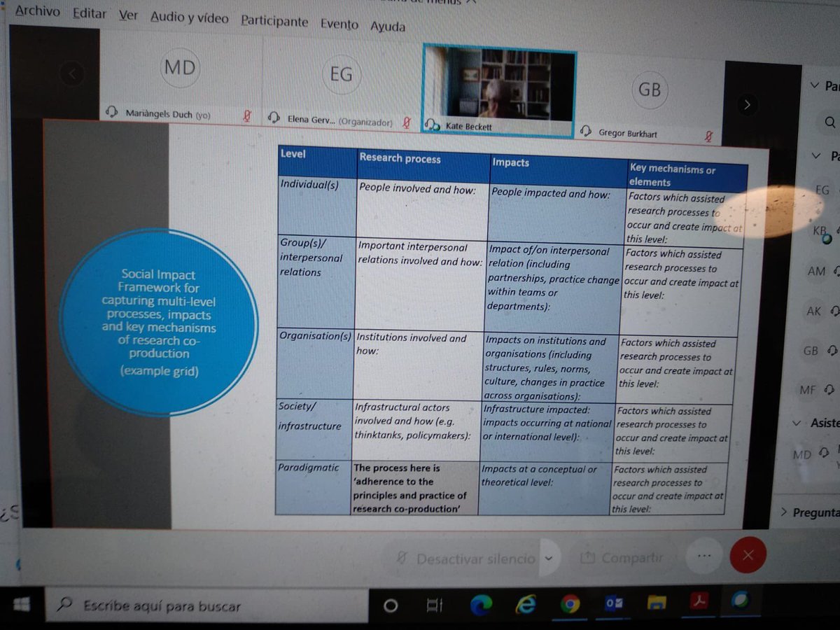Open Task View on taskbar
This screenshot has height=630, width=840.
435,605
